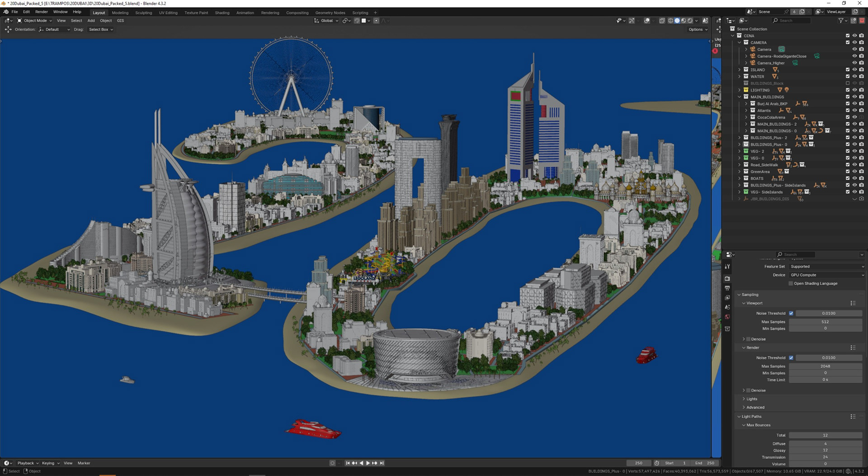Toggle viewport gizmos icon
The image size is (868, 476).
coord(632,20)
